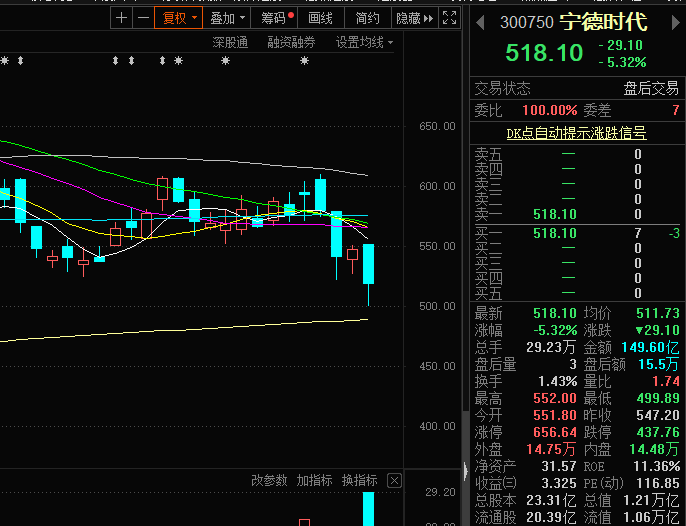Screen dimensions: 686x526
Task: Click the stock code 300750
Action: click(x=527, y=22)
